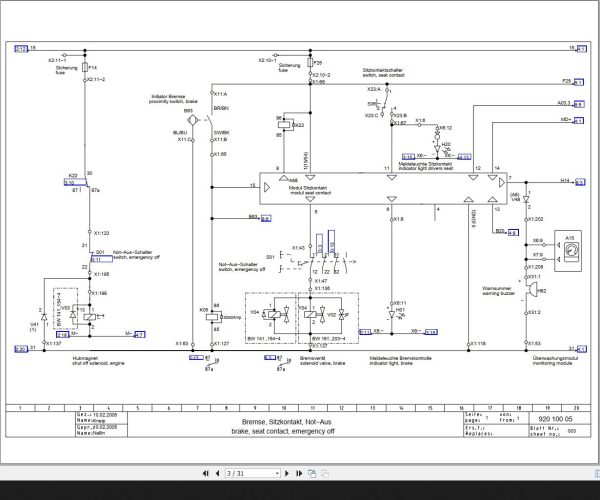This screenshot has height=500, width=600.
Task: Click the 'Bremse, Sitzkontakt, Not-Aus' title
Action: pyautogui.click(x=287, y=422)
